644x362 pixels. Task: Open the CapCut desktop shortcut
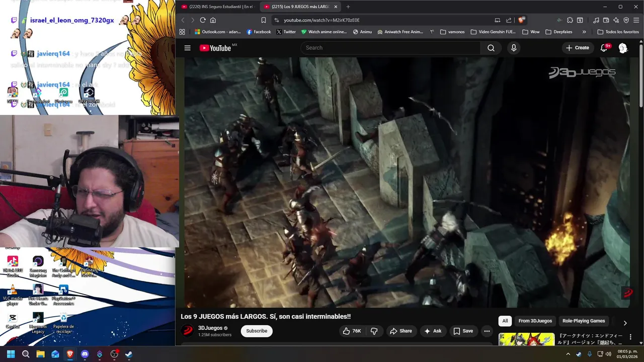point(13,321)
